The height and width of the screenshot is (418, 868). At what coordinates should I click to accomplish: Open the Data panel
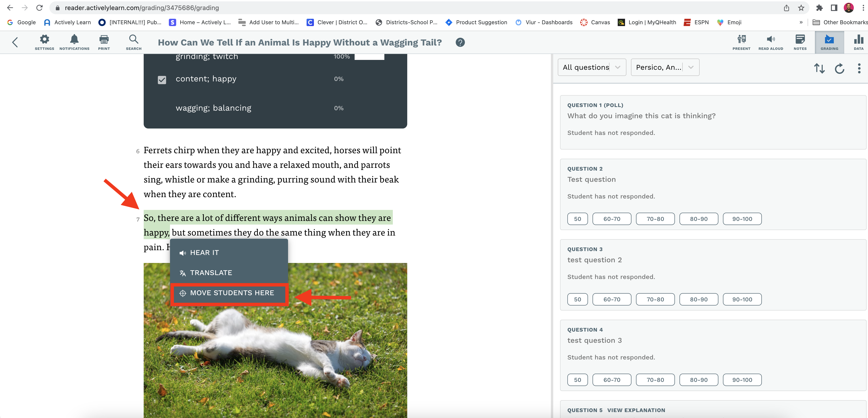858,43
